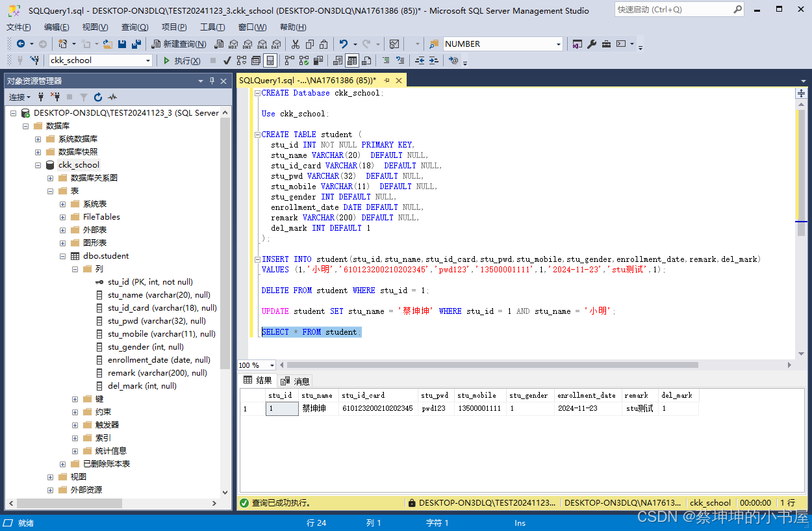Expand the 视图 folder
The height and width of the screenshot is (531, 812).
[x=51, y=477]
